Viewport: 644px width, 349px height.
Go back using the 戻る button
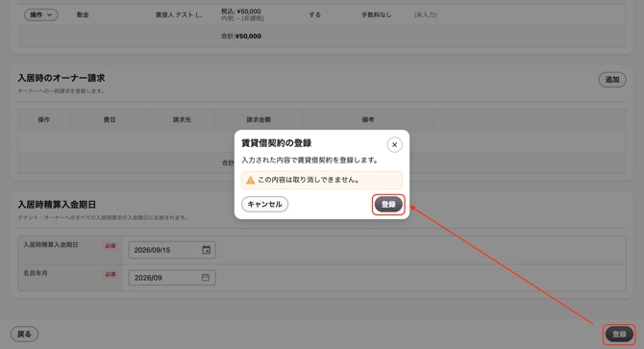(24, 335)
